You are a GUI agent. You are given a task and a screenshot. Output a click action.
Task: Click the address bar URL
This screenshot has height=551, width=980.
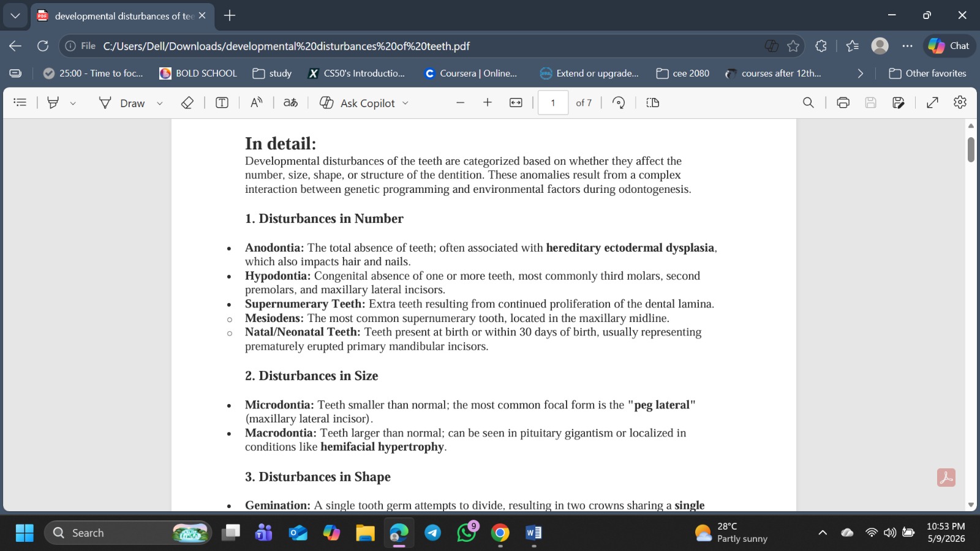coord(287,46)
